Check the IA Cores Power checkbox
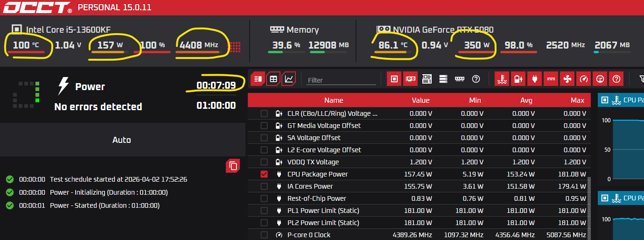The height and width of the screenshot is (240, 644). click(264, 186)
